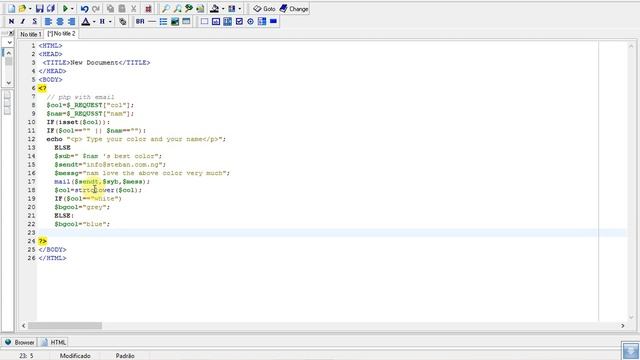This screenshot has height=360, width=640.
Task: Insert a text area form field
Action: click(x=216, y=21)
